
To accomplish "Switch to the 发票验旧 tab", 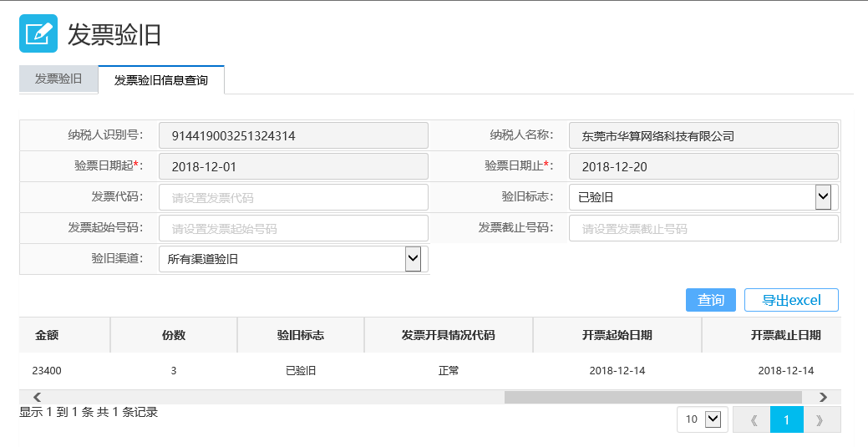I will click(x=58, y=79).
